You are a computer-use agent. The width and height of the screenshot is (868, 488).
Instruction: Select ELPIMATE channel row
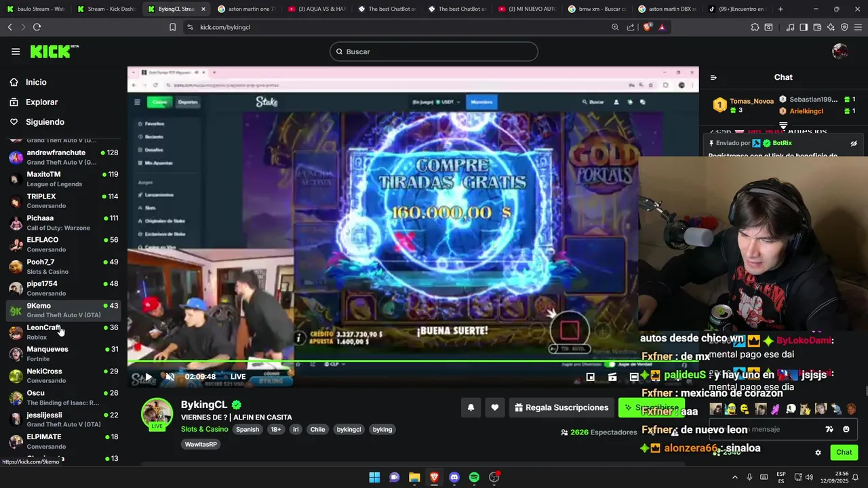pyautogui.click(x=63, y=441)
